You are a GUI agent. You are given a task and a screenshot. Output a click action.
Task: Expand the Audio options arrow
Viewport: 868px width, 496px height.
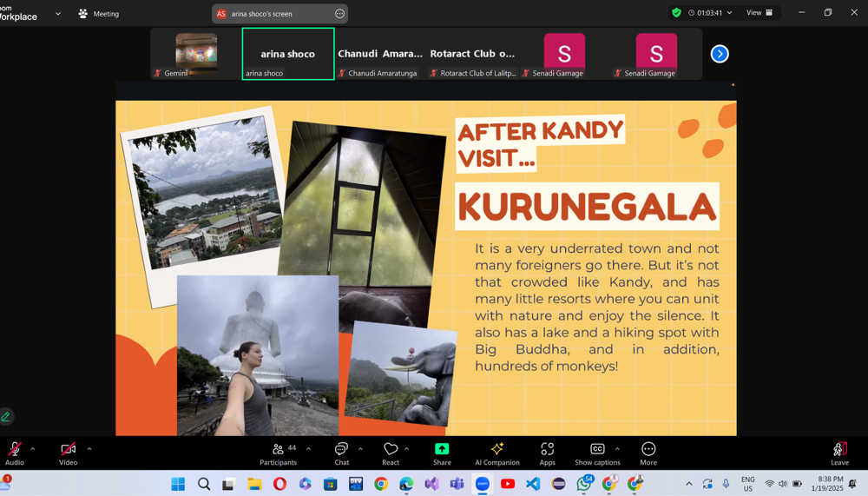(x=33, y=449)
